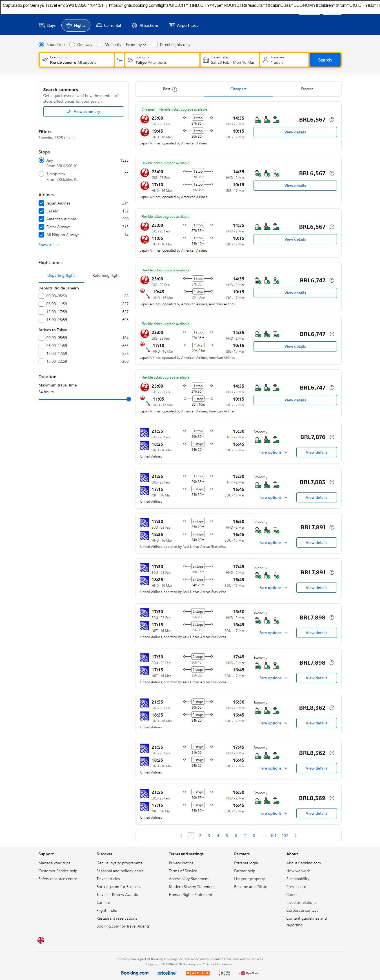The image size is (380, 980).
Task: Click the Car rental icon in the top navigation
Action: click(x=99, y=25)
